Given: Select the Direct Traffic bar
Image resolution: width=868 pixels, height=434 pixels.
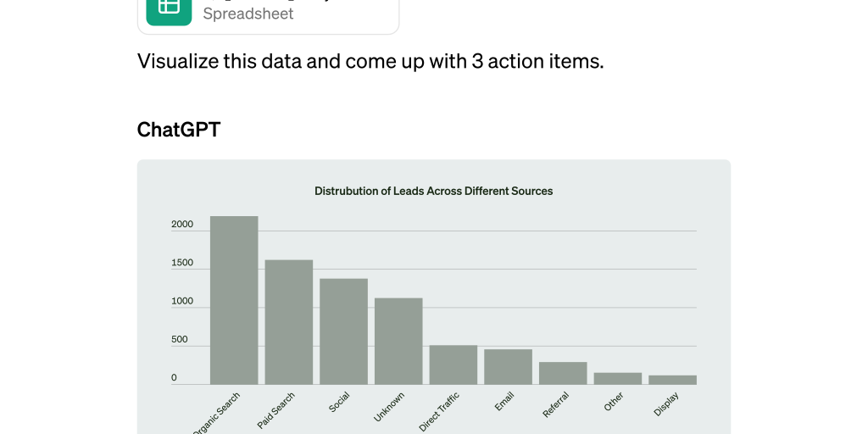Looking at the screenshot, I should click(x=453, y=364).
